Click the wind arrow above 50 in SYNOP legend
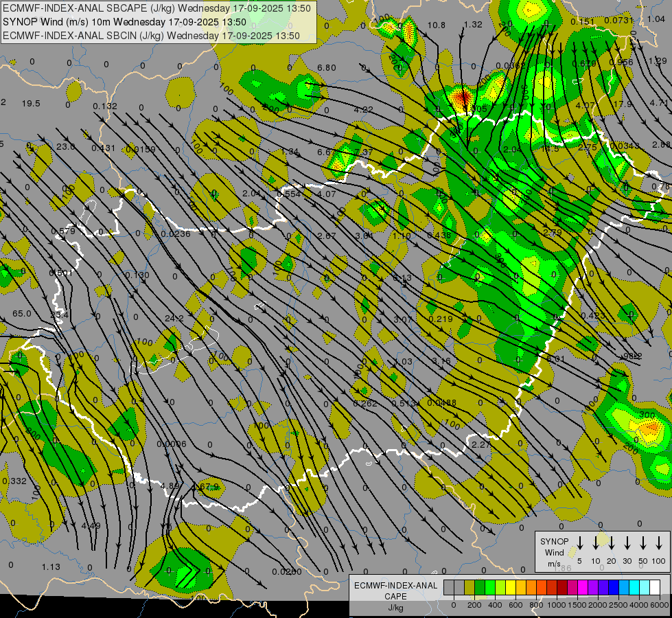672x618 pixels. point(643,543)
